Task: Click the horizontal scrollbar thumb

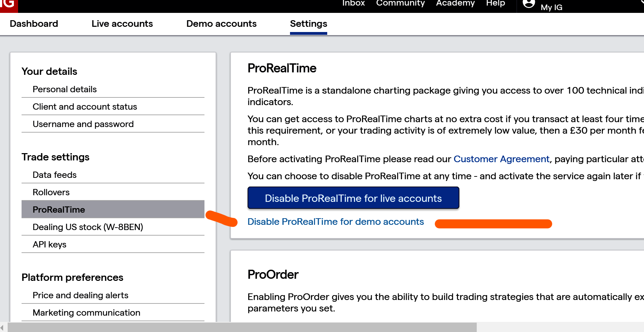Action: point(242,327)
